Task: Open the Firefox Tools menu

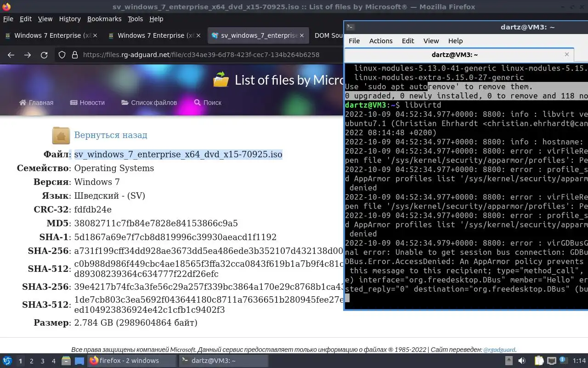Action: [135, 19]
